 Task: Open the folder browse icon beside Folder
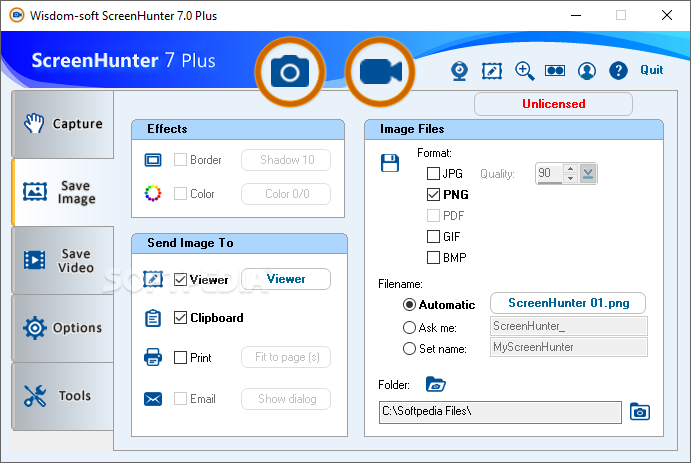tap(436, 384)
